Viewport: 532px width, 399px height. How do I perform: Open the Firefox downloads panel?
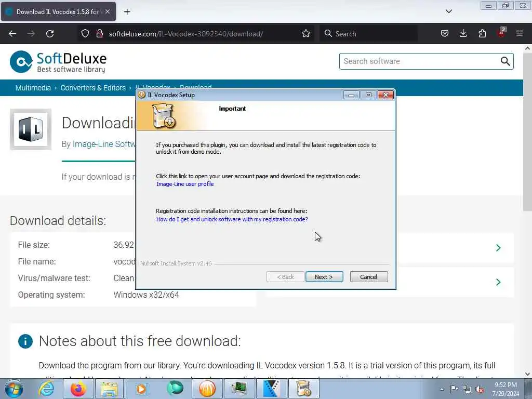click(463, 34)
